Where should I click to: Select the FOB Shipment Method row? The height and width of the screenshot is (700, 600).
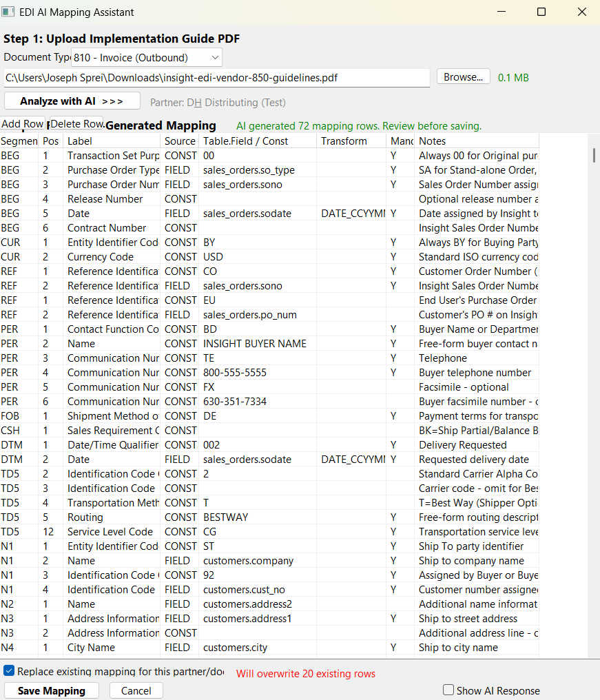point(207,415)
